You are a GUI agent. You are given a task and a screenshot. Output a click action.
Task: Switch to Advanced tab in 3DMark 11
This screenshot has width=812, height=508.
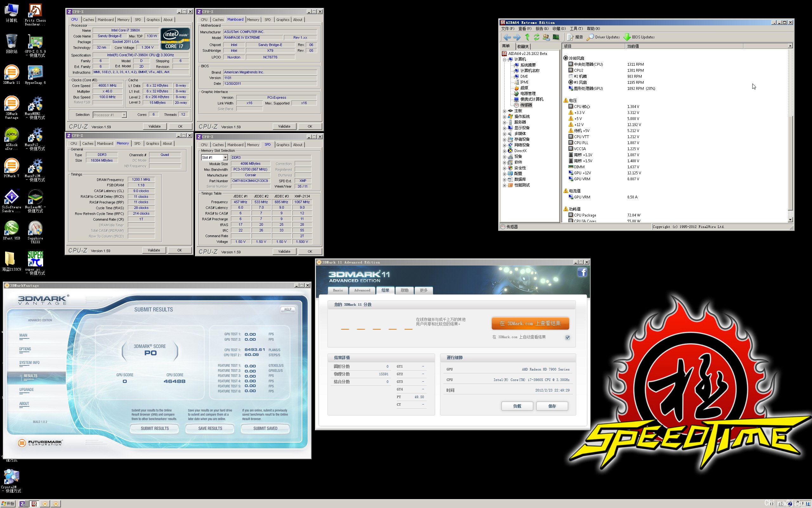pyautogui.click(x=362, y=290)
